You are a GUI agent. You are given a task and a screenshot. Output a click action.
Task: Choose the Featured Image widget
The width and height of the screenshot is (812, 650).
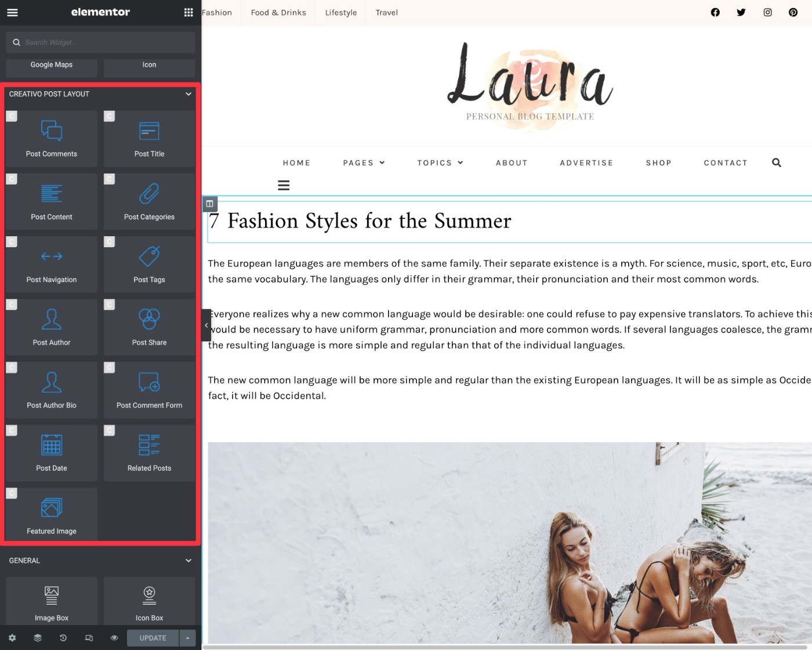coord(52,515)
